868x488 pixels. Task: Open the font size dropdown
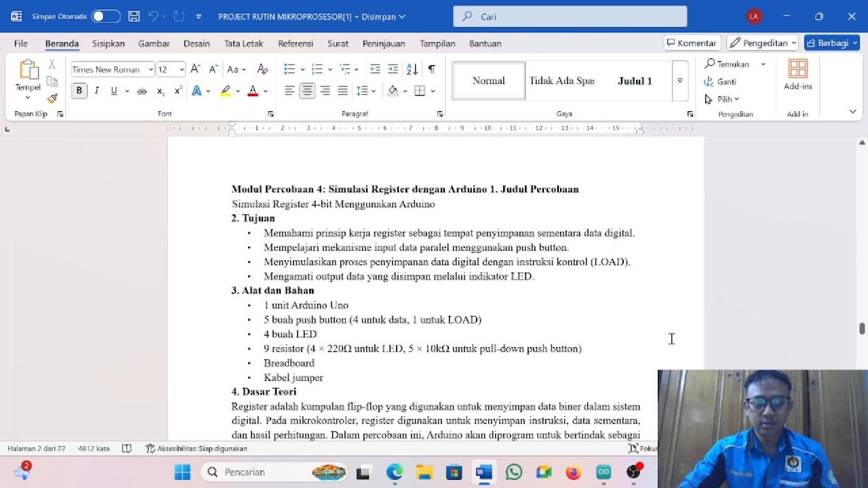coord(181,69)
